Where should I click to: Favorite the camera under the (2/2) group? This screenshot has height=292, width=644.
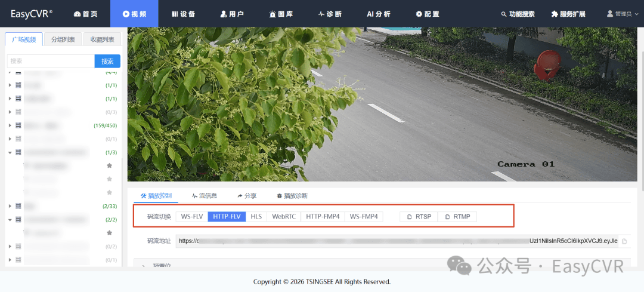[109, 233]
